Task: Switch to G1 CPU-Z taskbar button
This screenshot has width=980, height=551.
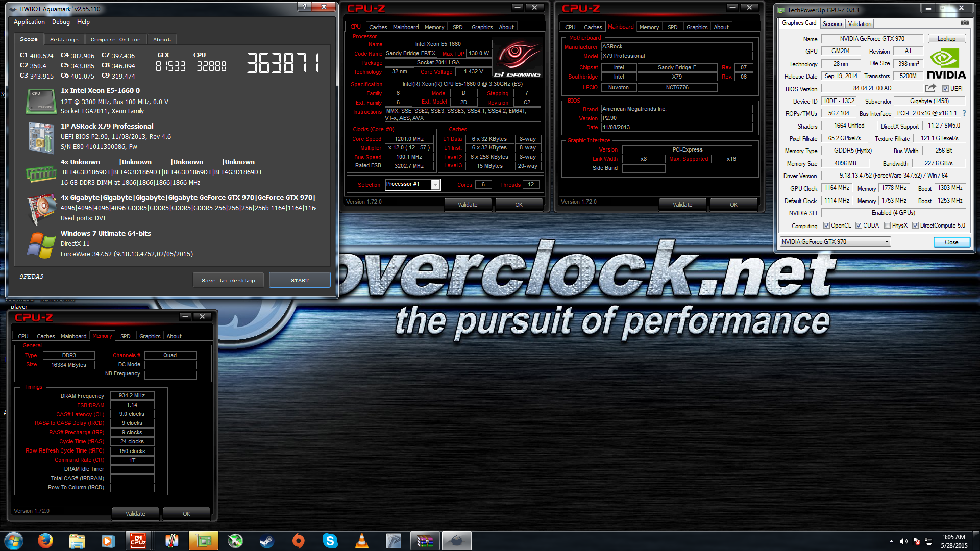Action: pyautogui.click(x=138, y=541)
